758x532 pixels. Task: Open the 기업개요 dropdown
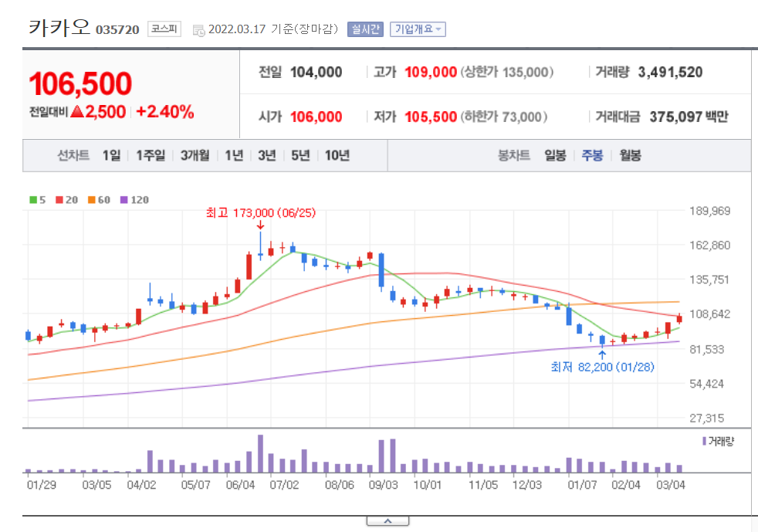pos(418,29)
